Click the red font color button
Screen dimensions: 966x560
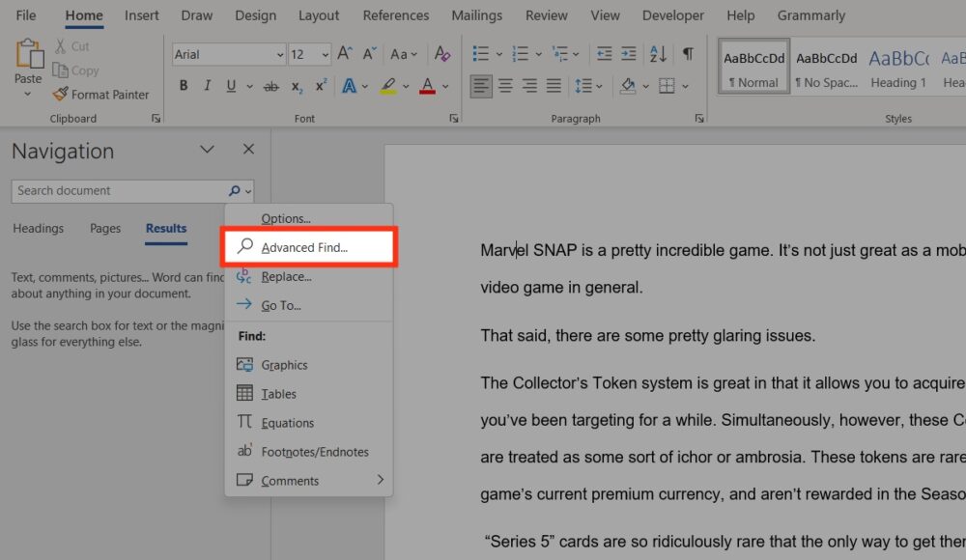pos(428,87)
